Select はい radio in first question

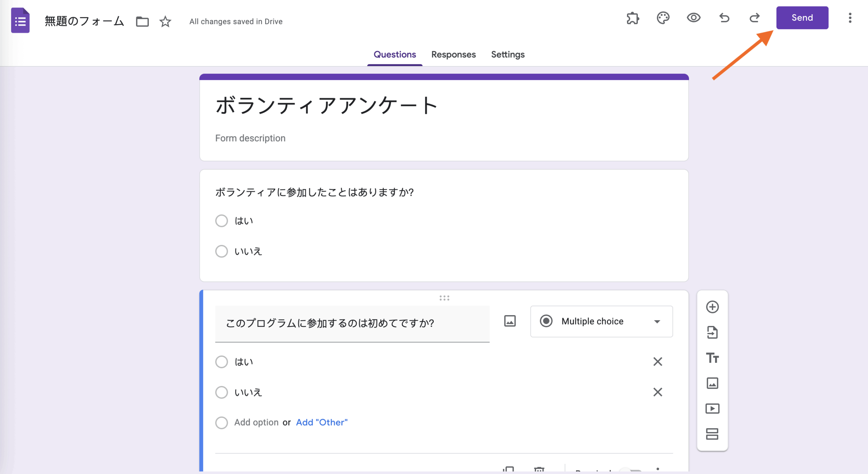(221, 221)
